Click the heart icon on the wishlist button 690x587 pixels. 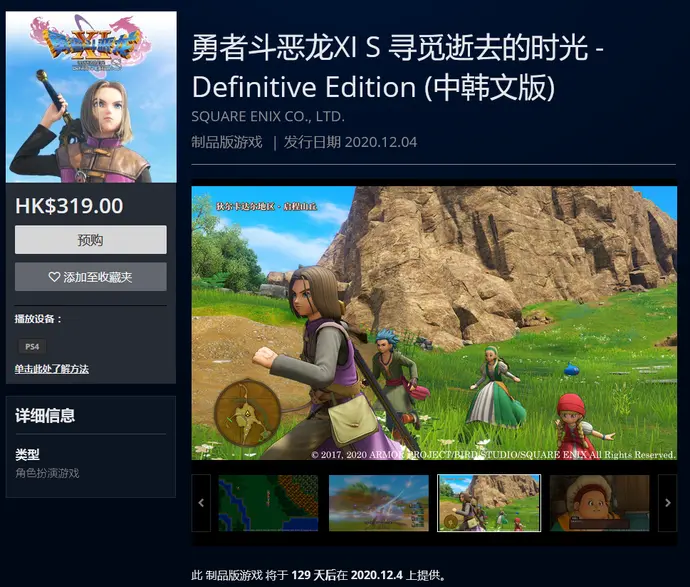click(x=54, y=277)
